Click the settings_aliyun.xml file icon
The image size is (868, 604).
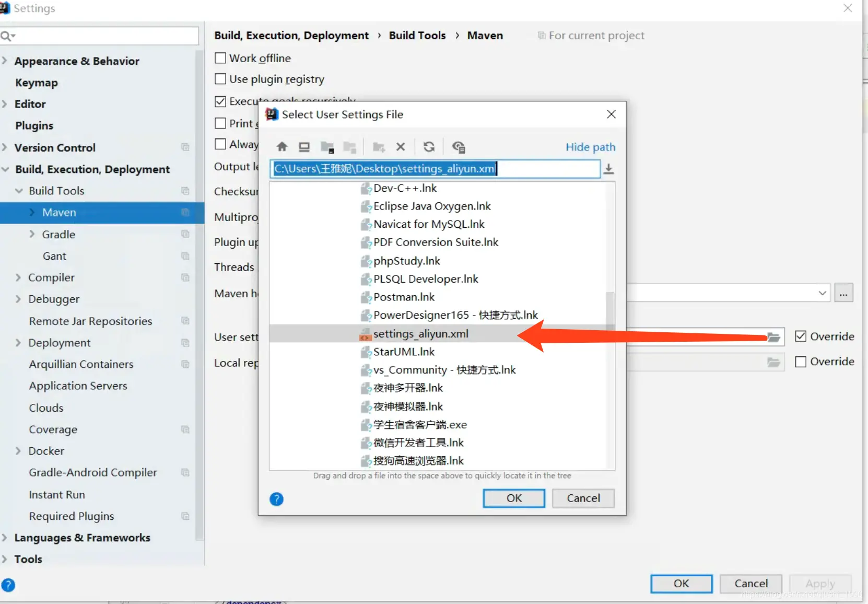coord(366,334)
